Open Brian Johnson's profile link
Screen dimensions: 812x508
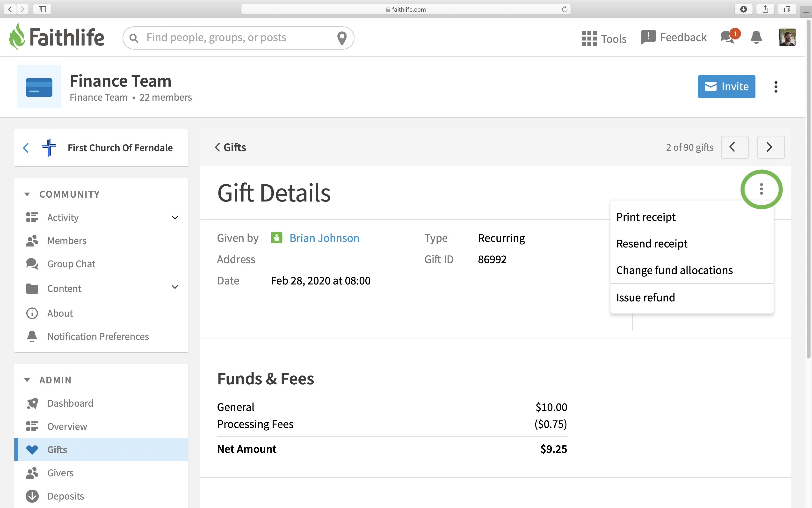tap(324, 238)
